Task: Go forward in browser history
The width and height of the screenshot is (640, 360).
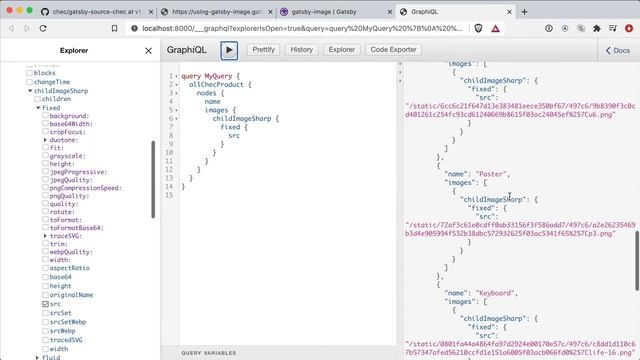Action: 27,28
